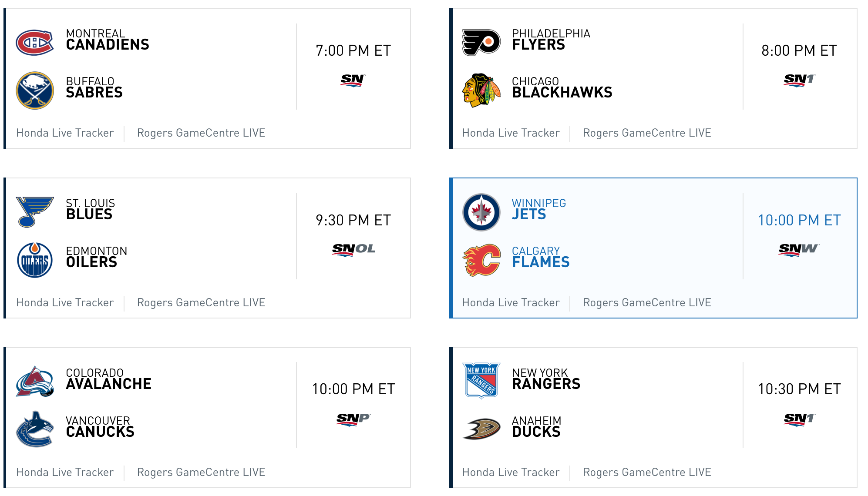Screen dimensions: 868x496
Task: Click the SNOL broadcaster logo
Action: pyautogui.click(x=353, y=250)
